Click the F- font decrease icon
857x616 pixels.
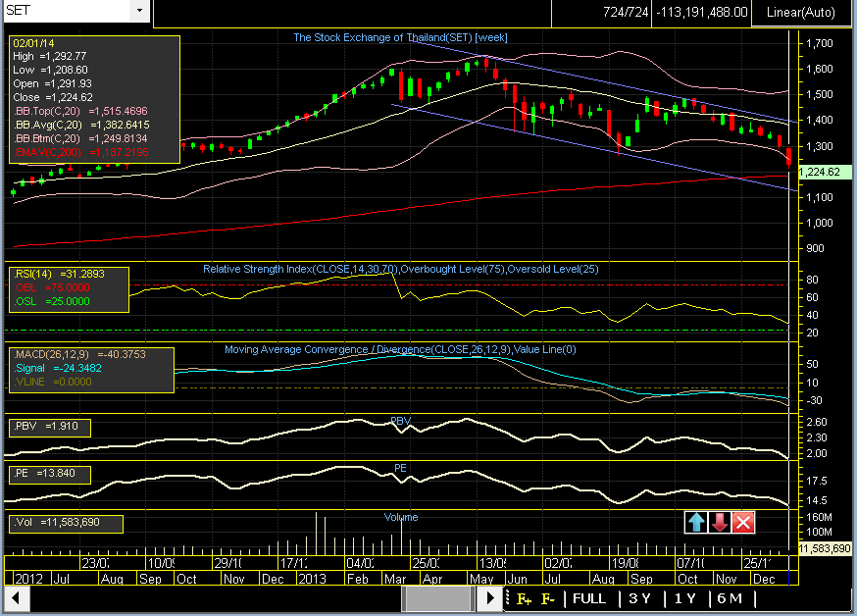pos(548,599)
